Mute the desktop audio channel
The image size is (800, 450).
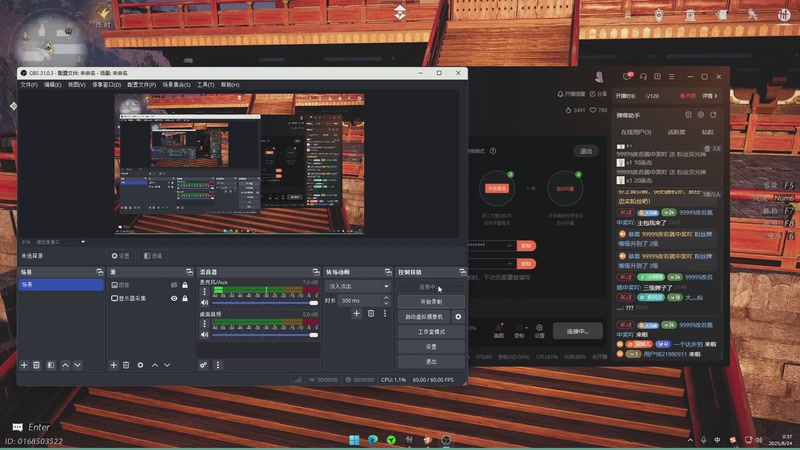pyautogui.click(x=205, y=335)
